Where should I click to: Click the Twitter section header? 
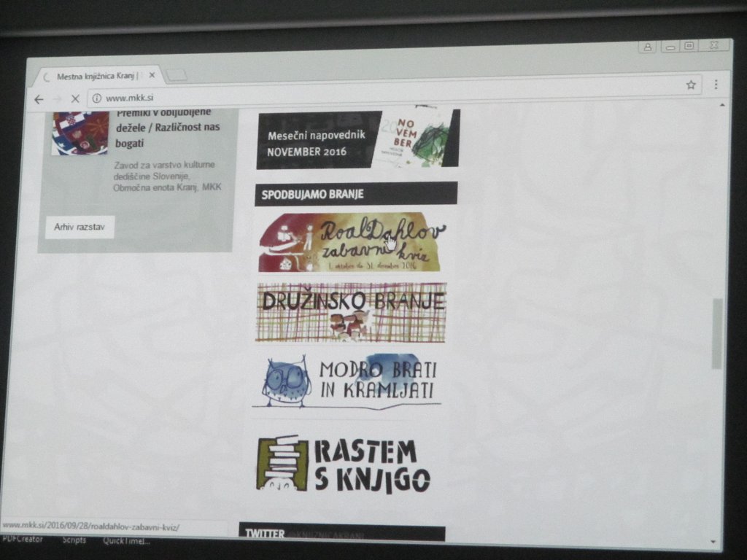(x=342, y=532)
